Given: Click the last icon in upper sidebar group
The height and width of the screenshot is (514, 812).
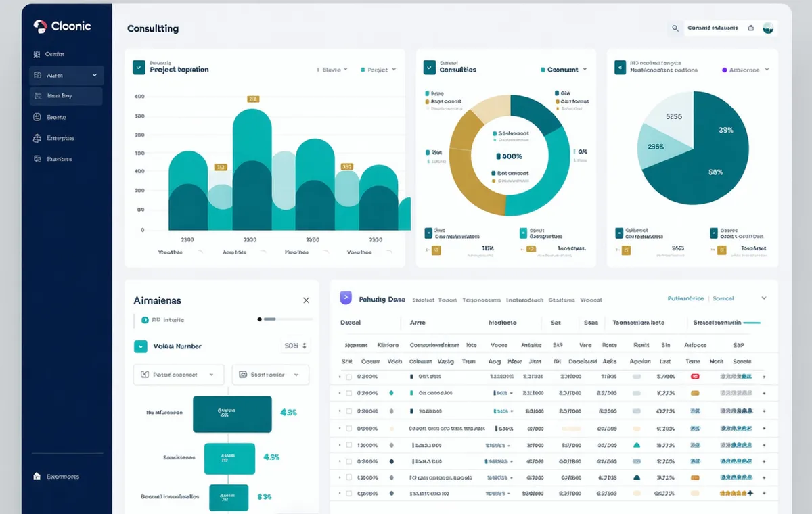Looking at the screenshot, I should click(37, 159).
